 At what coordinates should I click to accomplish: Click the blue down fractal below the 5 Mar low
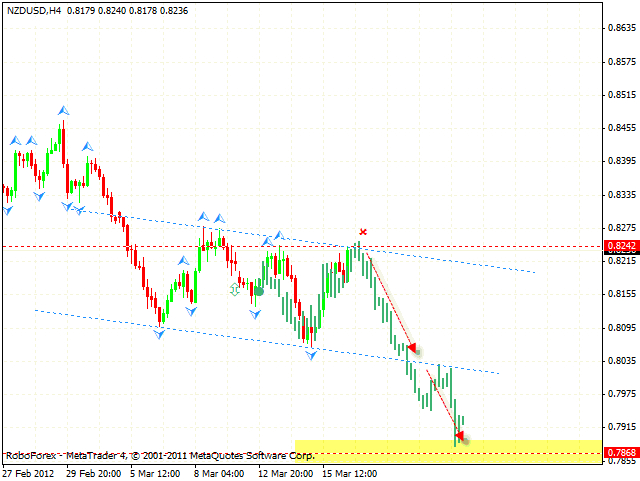159,333
